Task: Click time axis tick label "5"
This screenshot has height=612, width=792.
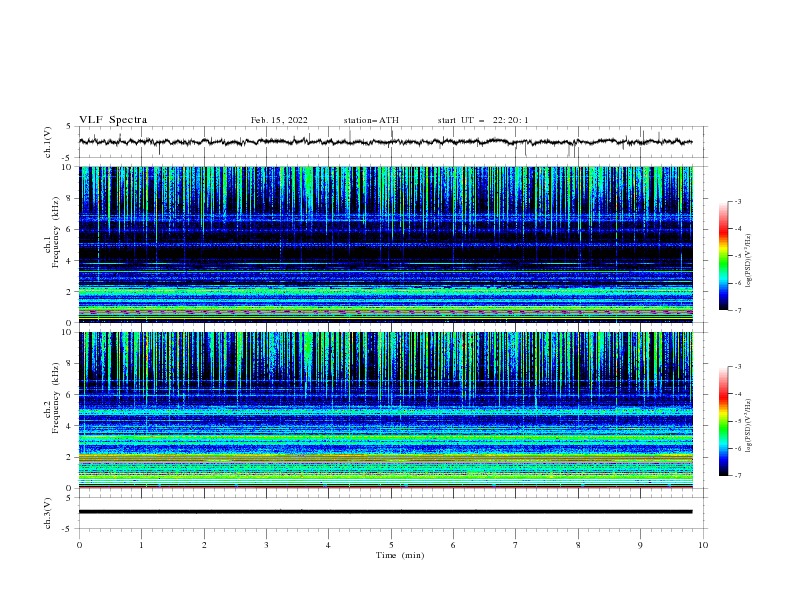Action: (391, 545)
